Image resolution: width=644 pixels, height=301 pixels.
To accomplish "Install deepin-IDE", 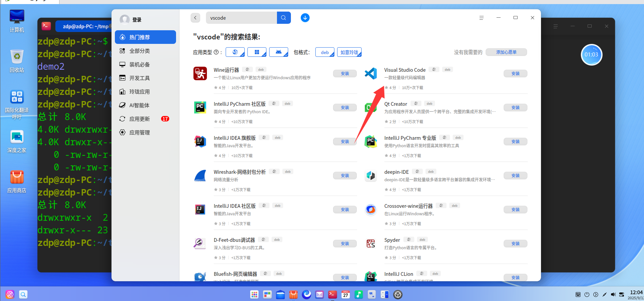I will [516, 175].
